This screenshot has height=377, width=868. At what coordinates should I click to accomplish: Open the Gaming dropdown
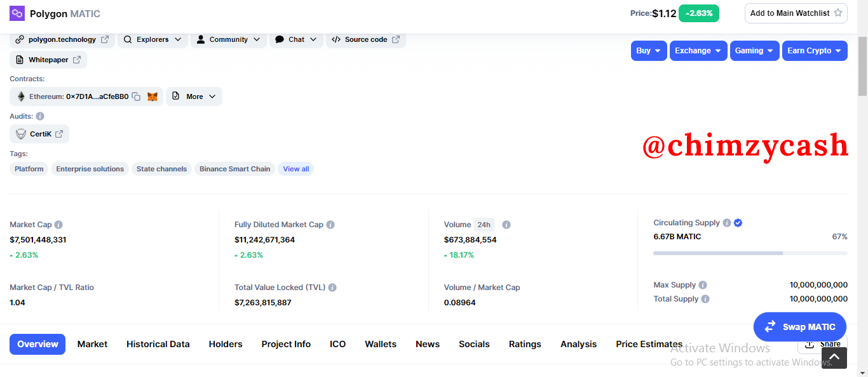click(754, 51)
